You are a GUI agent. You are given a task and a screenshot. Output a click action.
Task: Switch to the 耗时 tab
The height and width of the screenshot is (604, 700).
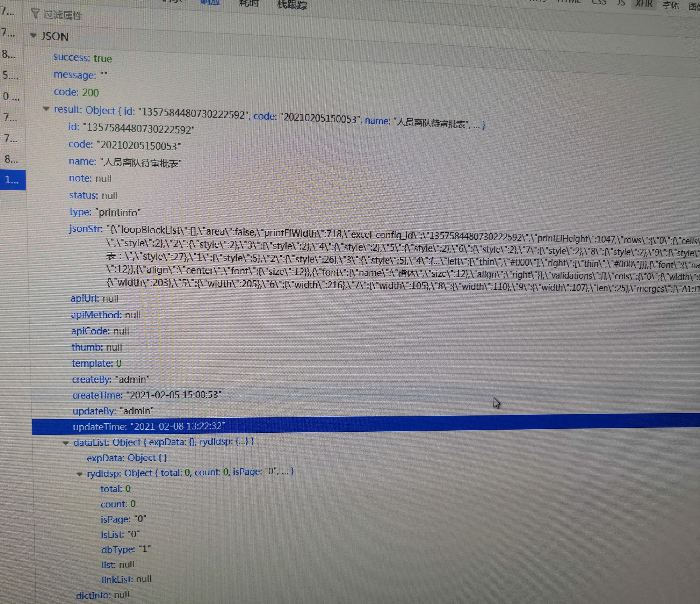248,3
